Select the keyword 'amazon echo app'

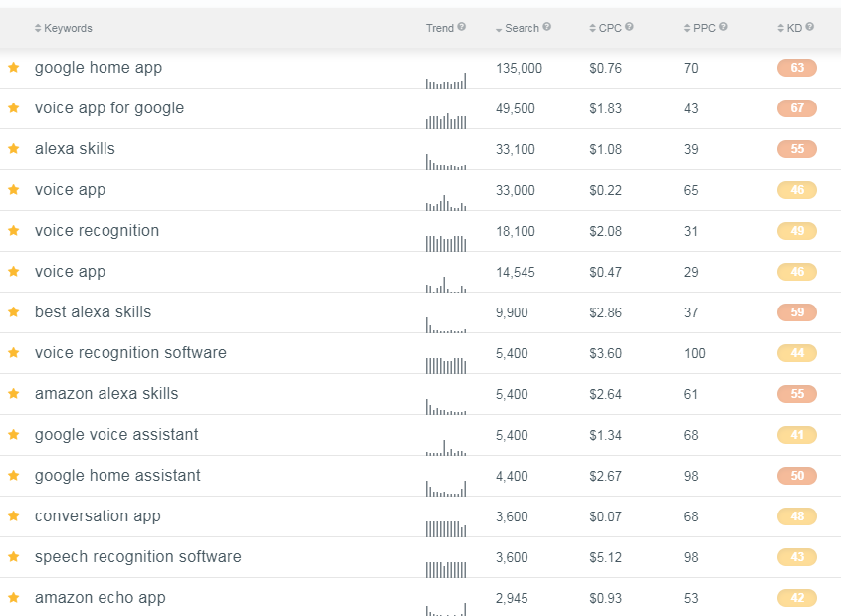coord(100,598)
